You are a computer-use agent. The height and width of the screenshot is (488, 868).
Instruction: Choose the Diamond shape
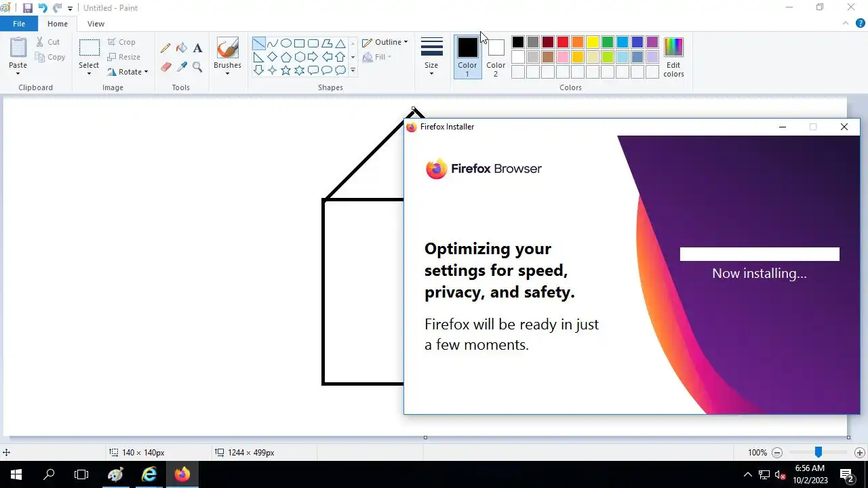pyautogui.click(x=272, y=57)
